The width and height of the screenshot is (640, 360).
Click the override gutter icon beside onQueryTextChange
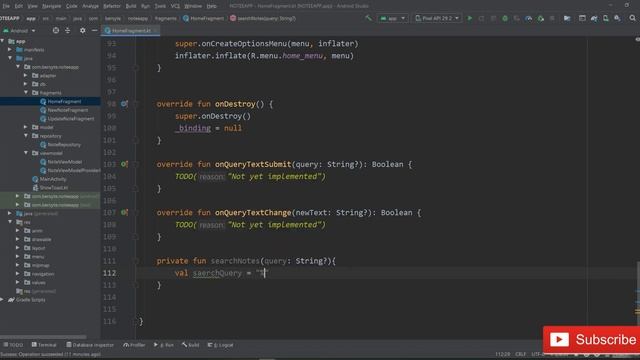point(124,213)
